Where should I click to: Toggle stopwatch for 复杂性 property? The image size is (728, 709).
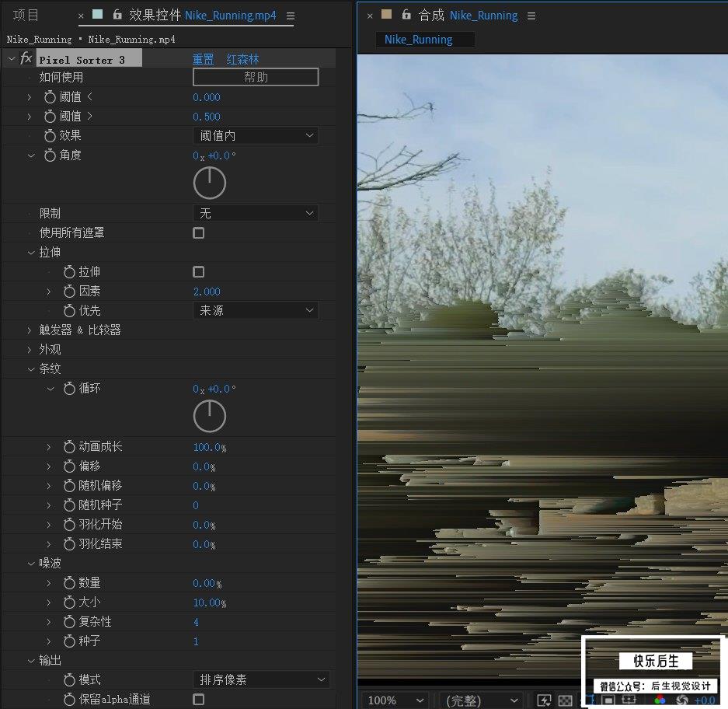(x=69, y=622)
